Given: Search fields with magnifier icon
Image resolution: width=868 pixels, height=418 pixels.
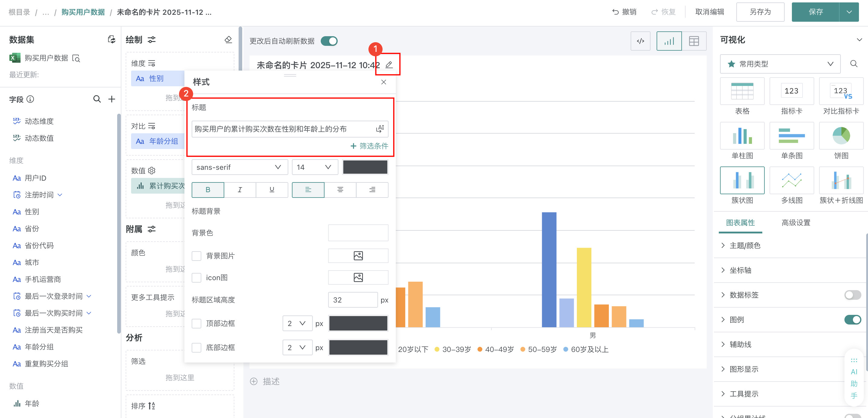Looking at the screenshot, I should [97, 99].
